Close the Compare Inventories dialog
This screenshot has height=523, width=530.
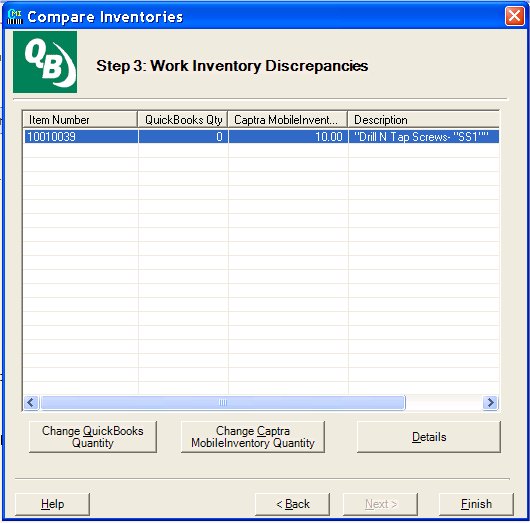click(514, 16)
